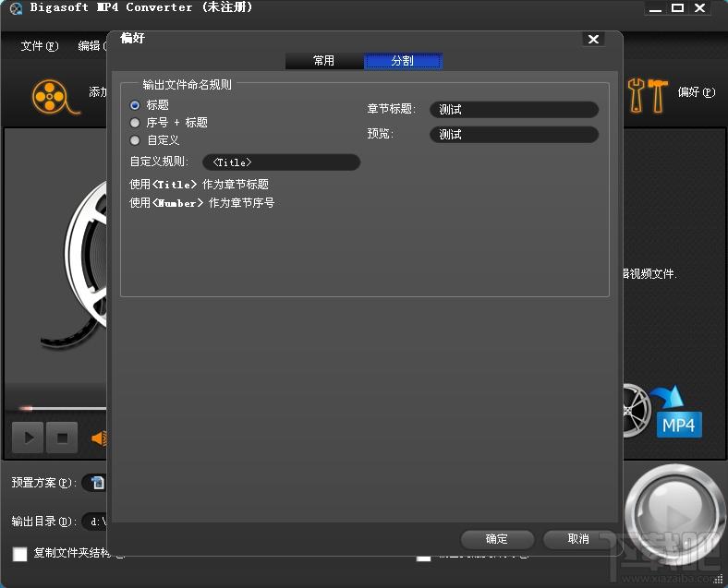728x588 pixels.
Task: Cancel preferences with 取消 button
Action: [x=578, y=539]
